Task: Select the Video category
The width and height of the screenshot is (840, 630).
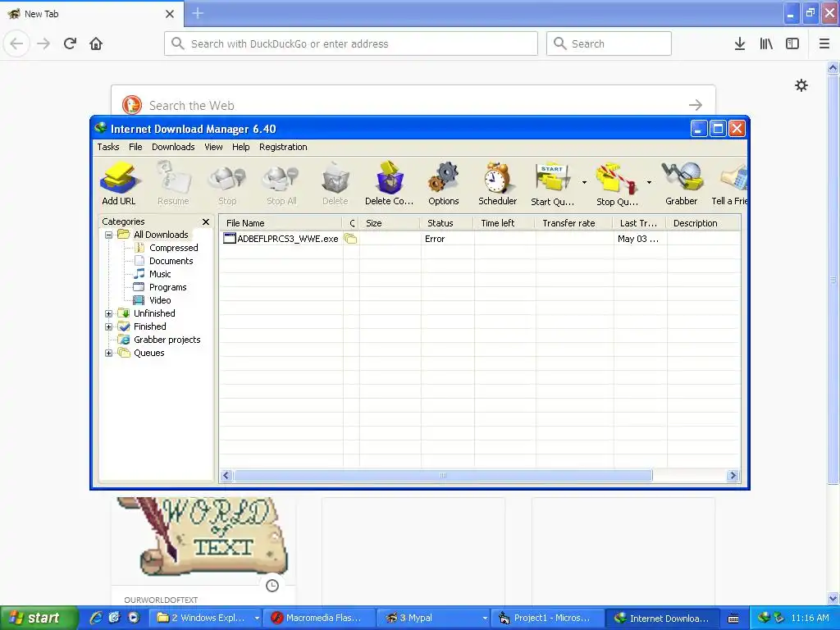Action: 160,300
